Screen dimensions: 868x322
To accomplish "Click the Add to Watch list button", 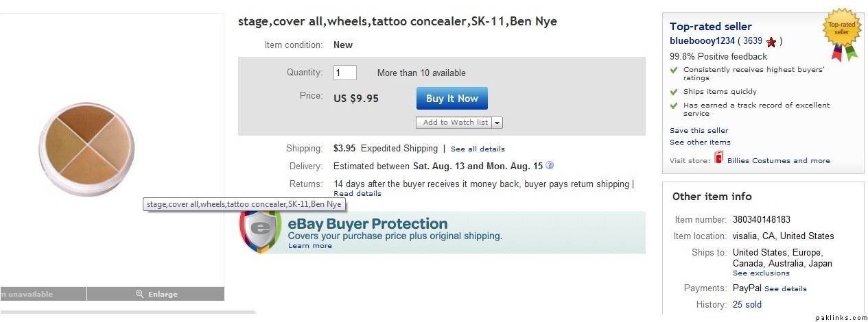I will tap(454, 123).
